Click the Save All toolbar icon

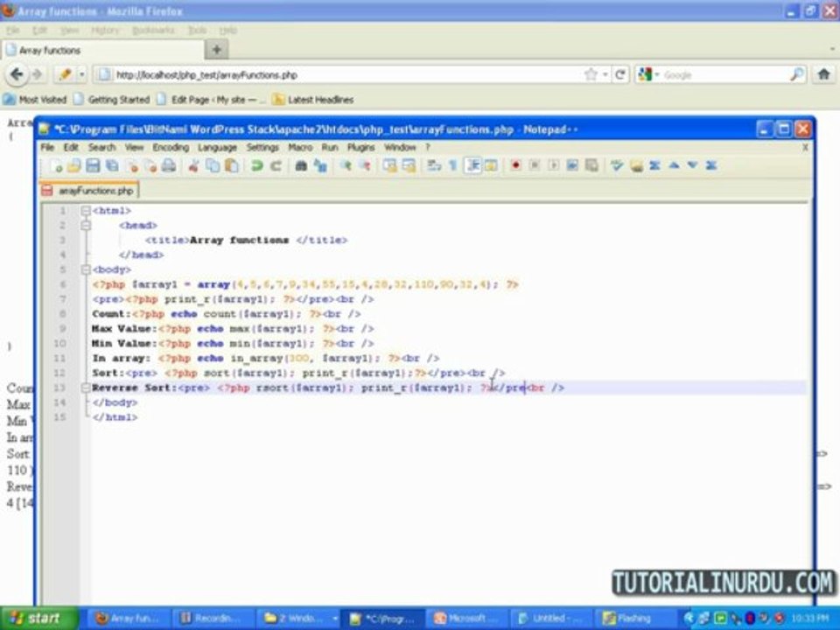[x=112, y=166]
